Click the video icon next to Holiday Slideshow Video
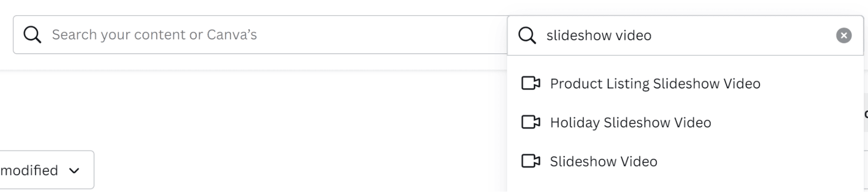Image resolution: width=868 pixels, height=192 pixels. 531,122
